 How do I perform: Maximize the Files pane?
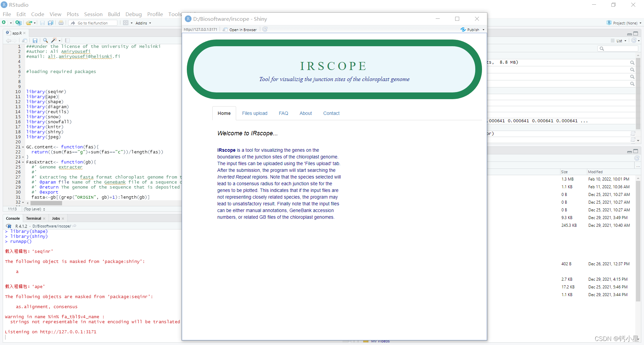coord(636,151)
